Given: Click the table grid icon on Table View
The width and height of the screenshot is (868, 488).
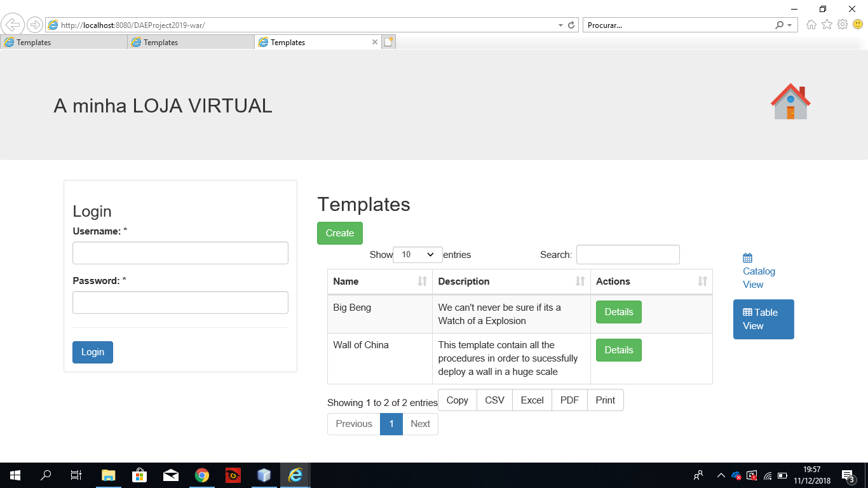Looking at the screenshot, I should point(747,312).
